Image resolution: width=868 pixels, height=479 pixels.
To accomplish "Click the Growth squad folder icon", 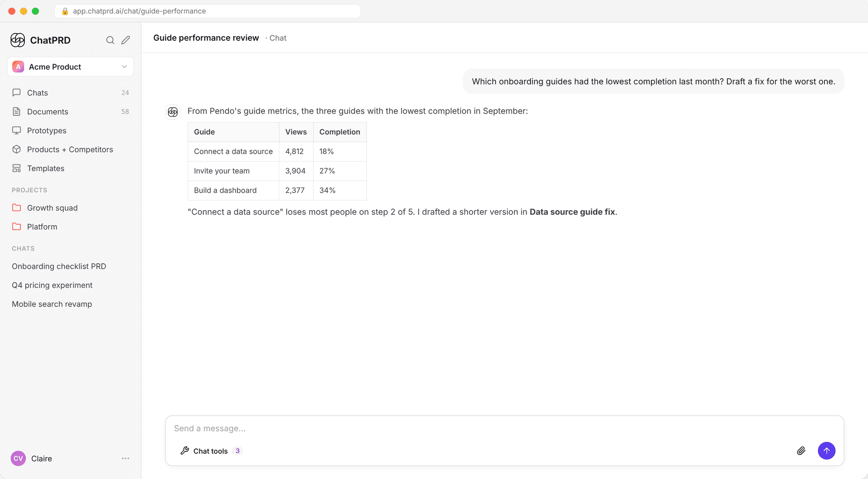I will [17, 208].
